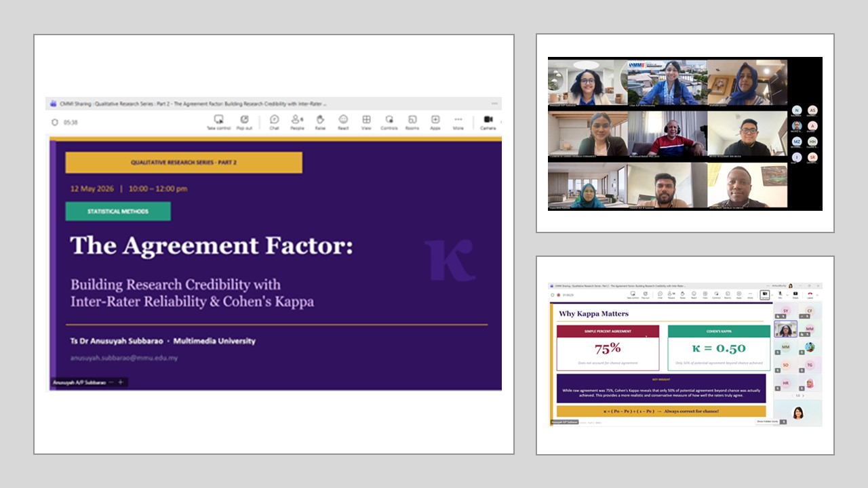Select the SR participant avatar in top-right window
868x488 pixels.
812,157
